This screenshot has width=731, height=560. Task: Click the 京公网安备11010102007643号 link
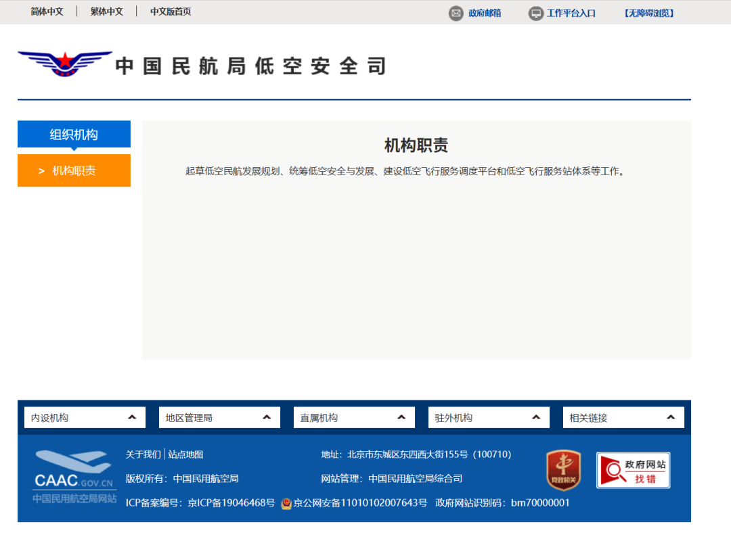point(360,503)
